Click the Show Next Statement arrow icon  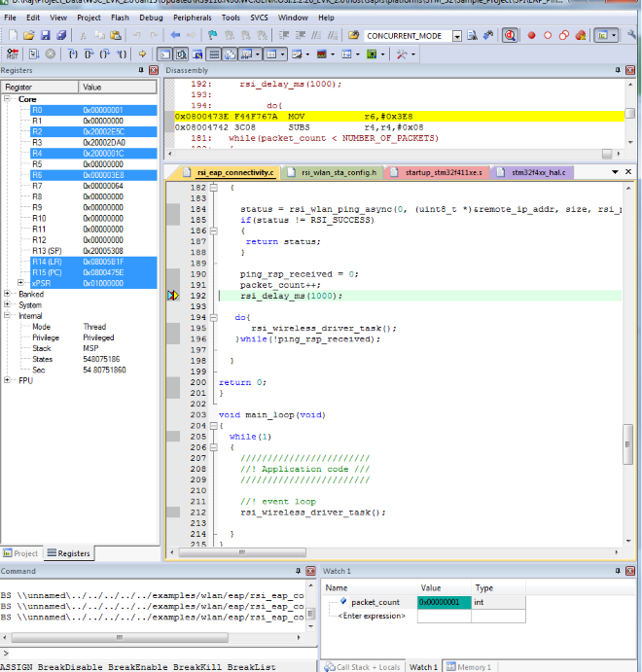click(141, 54)
